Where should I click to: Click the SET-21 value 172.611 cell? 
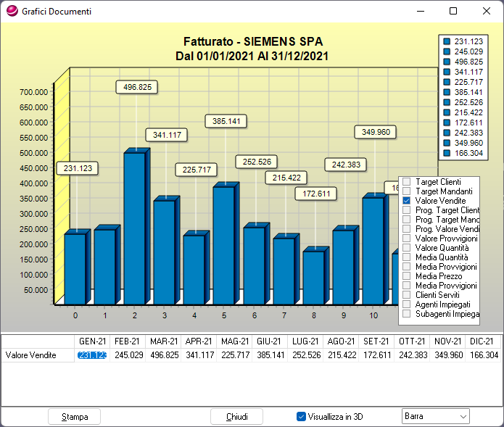point(376,355)
